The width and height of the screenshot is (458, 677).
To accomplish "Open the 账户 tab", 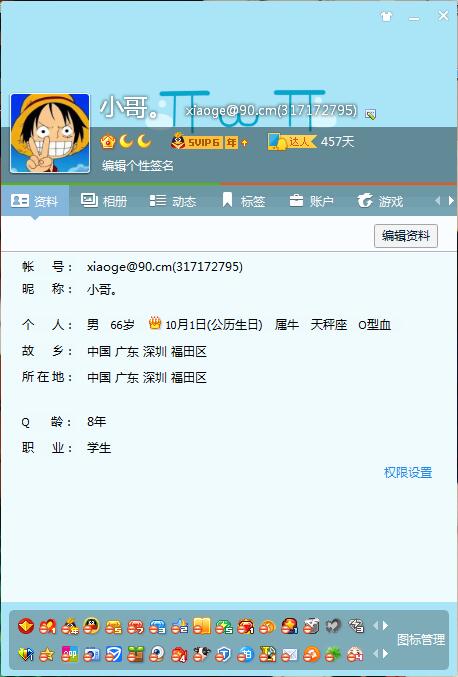I will (311, 201).
